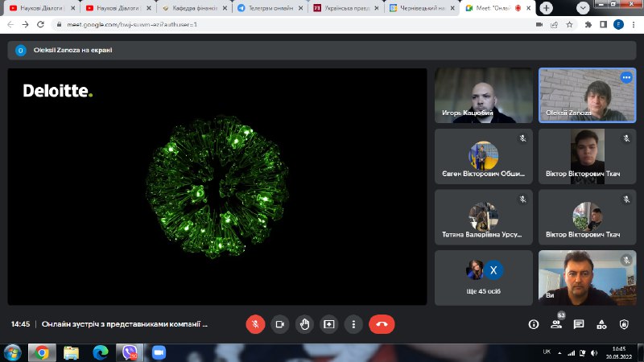The width and height of the screenshot is (644, 362).
Task: Click camera permission icon in address bar
Action: (x=539, y=25)
